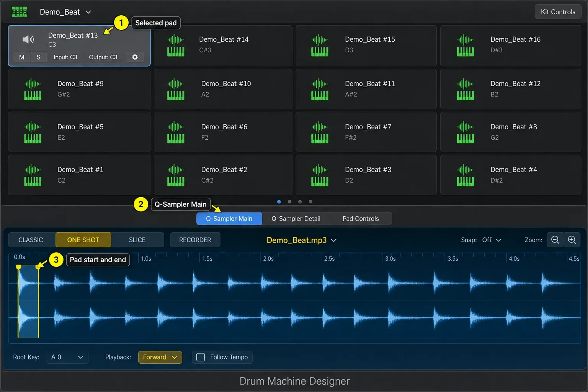Enable the Follow Tempo checkbox
588x392 pixels.
tap(201, 357)
